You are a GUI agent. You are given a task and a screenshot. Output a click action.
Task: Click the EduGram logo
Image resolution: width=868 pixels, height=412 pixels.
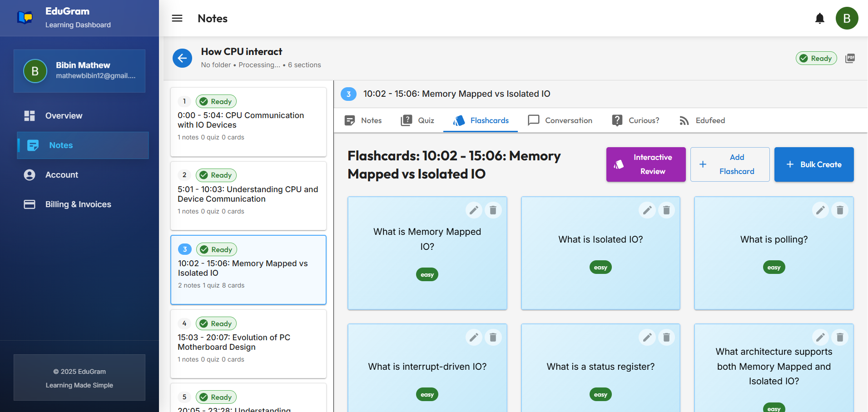[25, 17]
